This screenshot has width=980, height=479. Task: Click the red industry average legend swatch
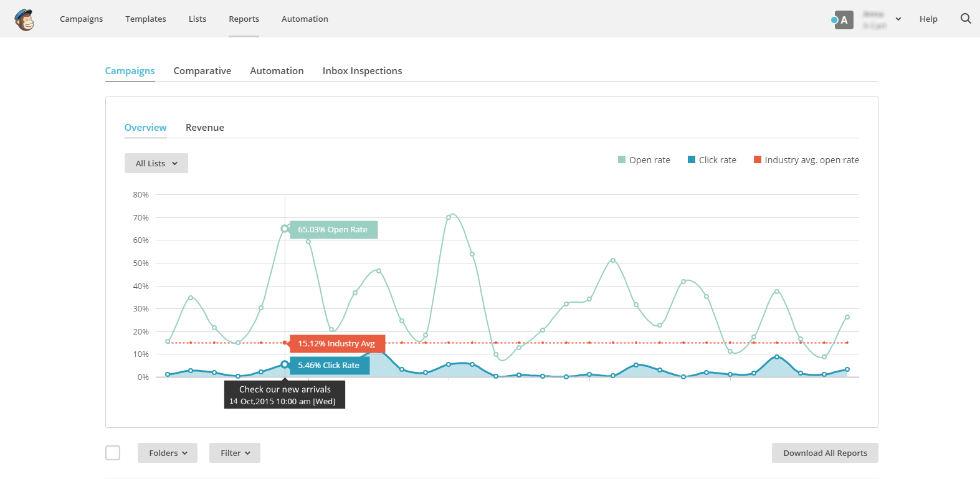(x=757, y=160)
